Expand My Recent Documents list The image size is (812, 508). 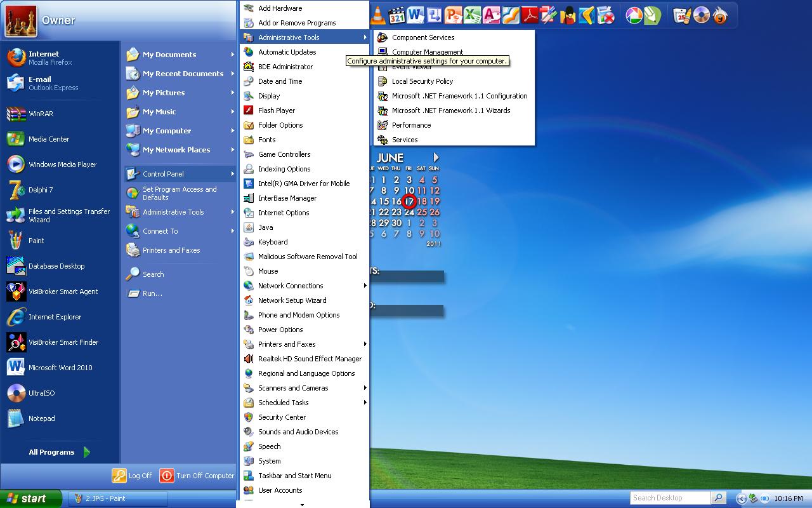(x=180, y=74)
